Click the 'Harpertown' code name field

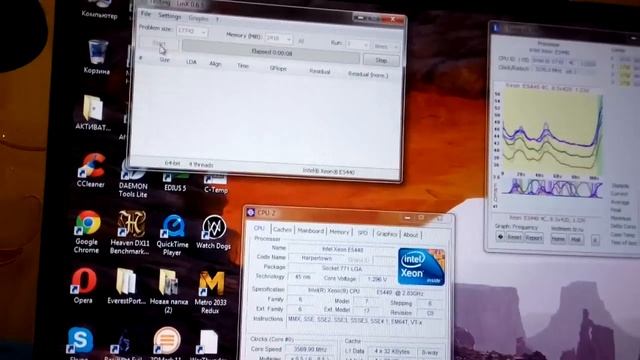click(316, 258)
